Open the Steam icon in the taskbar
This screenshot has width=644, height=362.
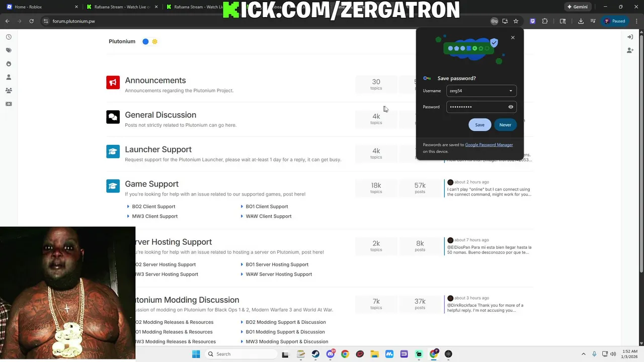tap(315, 354)
